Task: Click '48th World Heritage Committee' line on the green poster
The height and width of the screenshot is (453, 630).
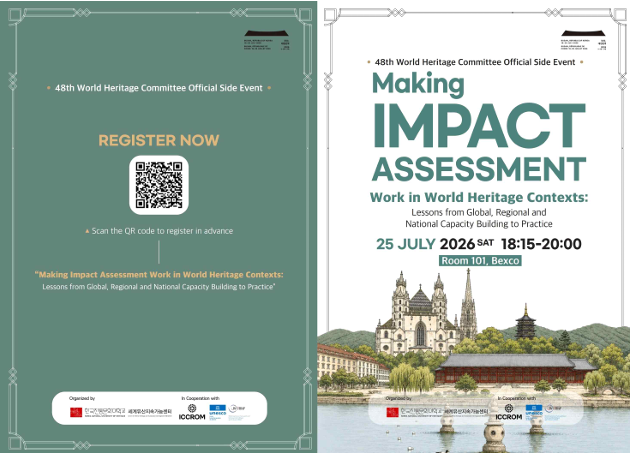Action: click(x=159, y=88)
